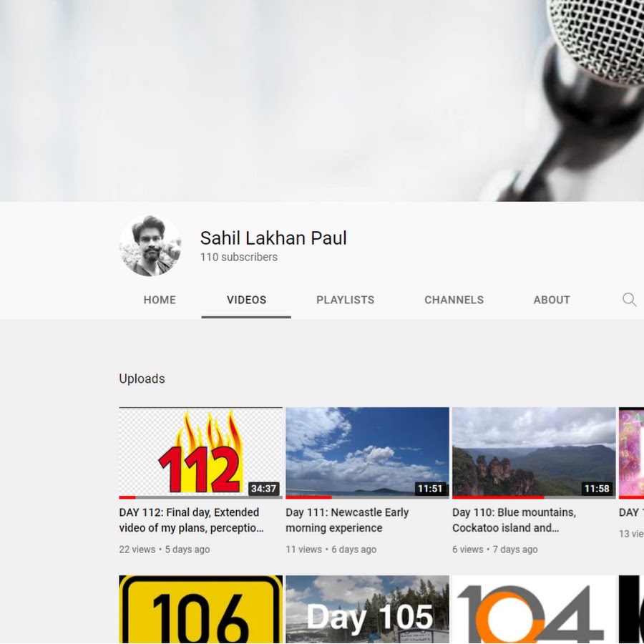Click the microphone channel banner image
The height and width of the screenshot is (644, 644).
point(322,101)
